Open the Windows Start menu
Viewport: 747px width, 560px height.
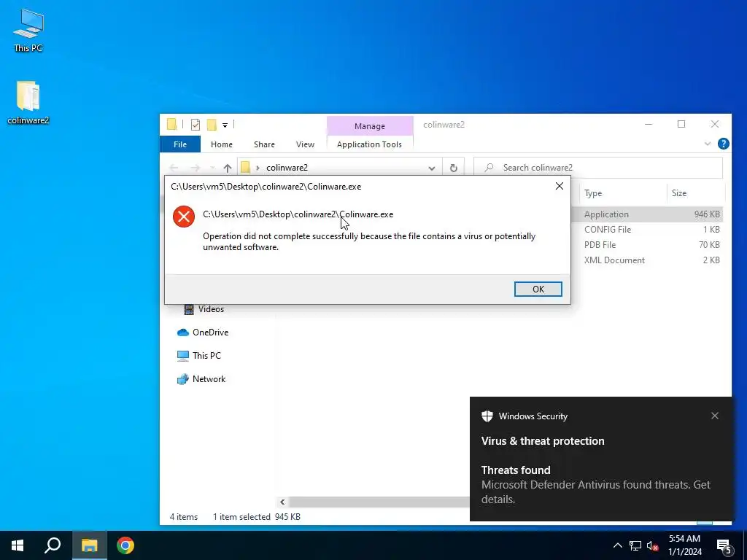[x=18, y=545]
